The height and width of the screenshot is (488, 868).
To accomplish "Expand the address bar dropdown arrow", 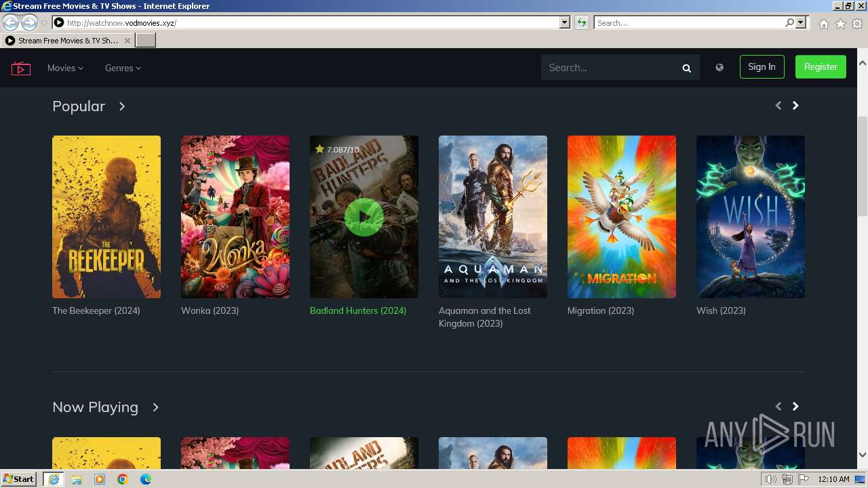I will click(x=565, y=22).
